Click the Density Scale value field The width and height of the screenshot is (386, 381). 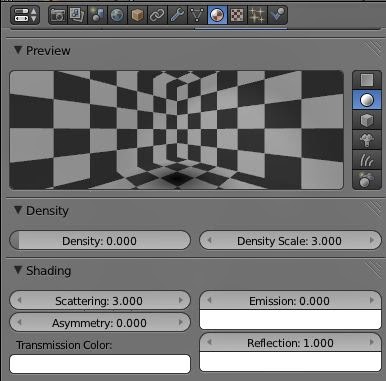[290, 241]
